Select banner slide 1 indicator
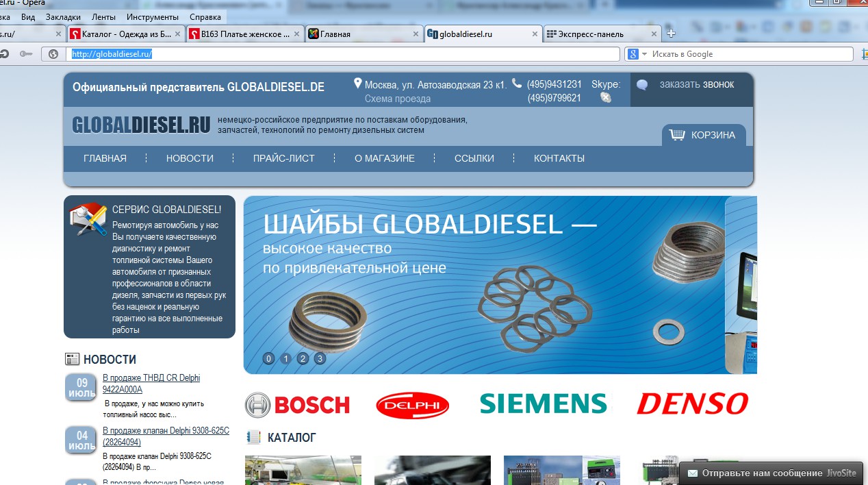868x485 pixels. click(x=286, y=358)
